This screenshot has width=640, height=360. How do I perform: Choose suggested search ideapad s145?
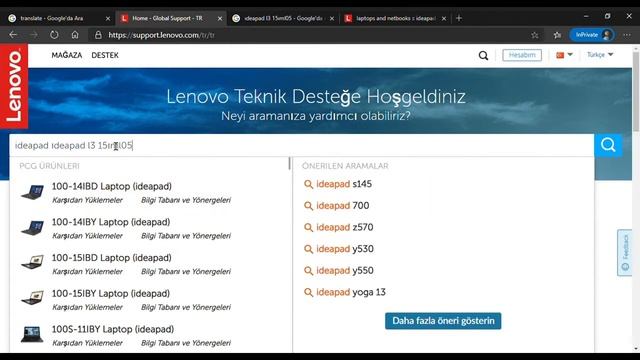tap(338, 184)
